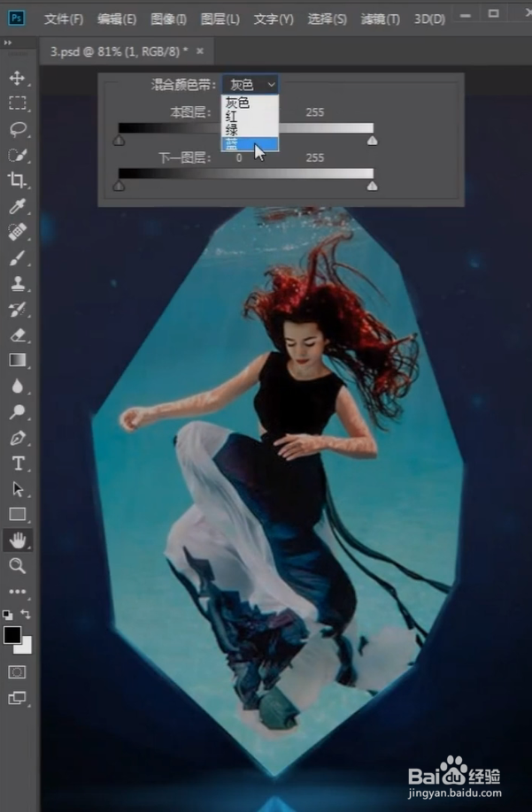This screenshot has width=532, height=812.
Task: Reset default foreground and background colors
Action: [7, 615]
